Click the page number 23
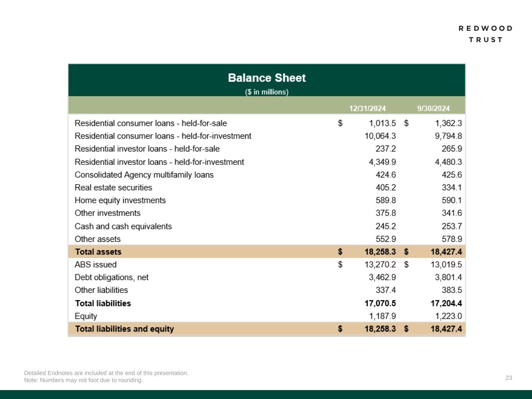The width and height of the screenshot is (532, 399). 509,378
